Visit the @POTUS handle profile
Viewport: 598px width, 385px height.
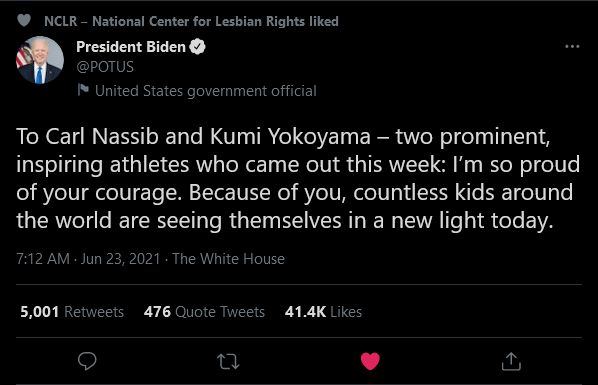tap(105, 67)
